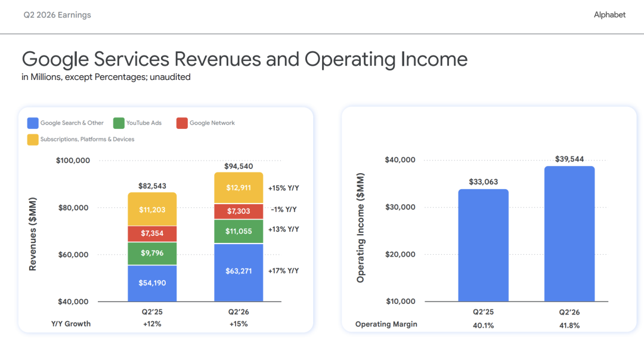Select the "Q2 2026 Earnings" header text

coord(57,15)
